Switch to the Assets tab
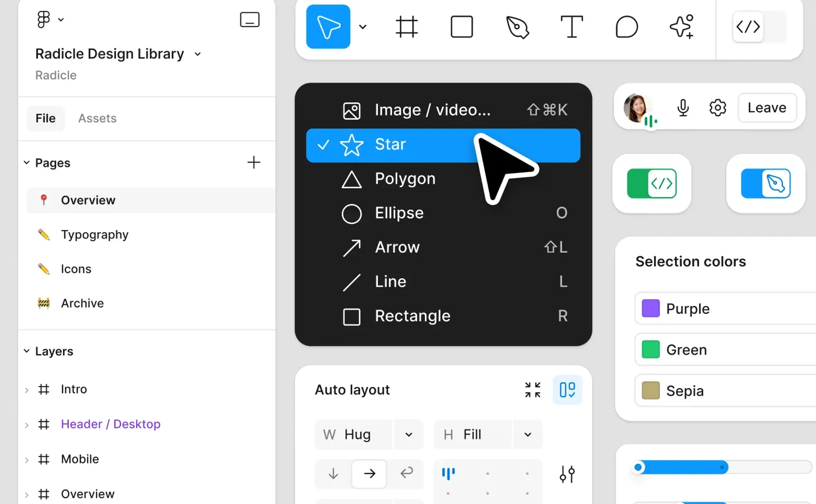The height and width of the screenshot is (504, 816). (97, 118)
